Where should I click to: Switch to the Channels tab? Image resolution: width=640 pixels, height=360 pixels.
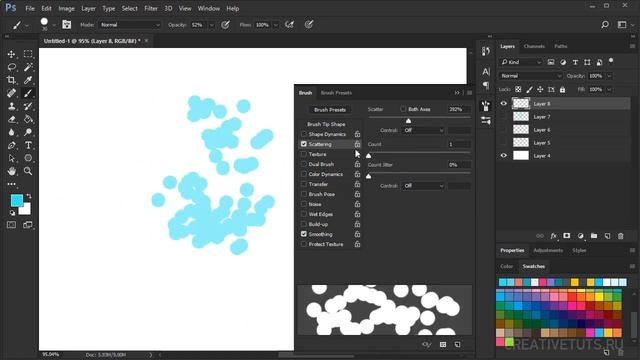(x=534, y=47)
